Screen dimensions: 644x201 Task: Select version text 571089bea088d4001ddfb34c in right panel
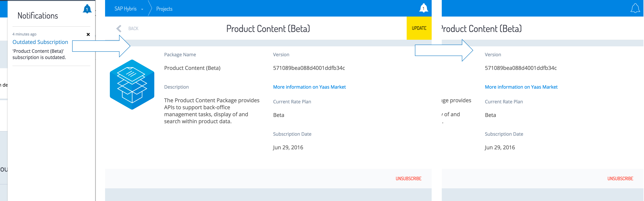click(x=521, y=68)
